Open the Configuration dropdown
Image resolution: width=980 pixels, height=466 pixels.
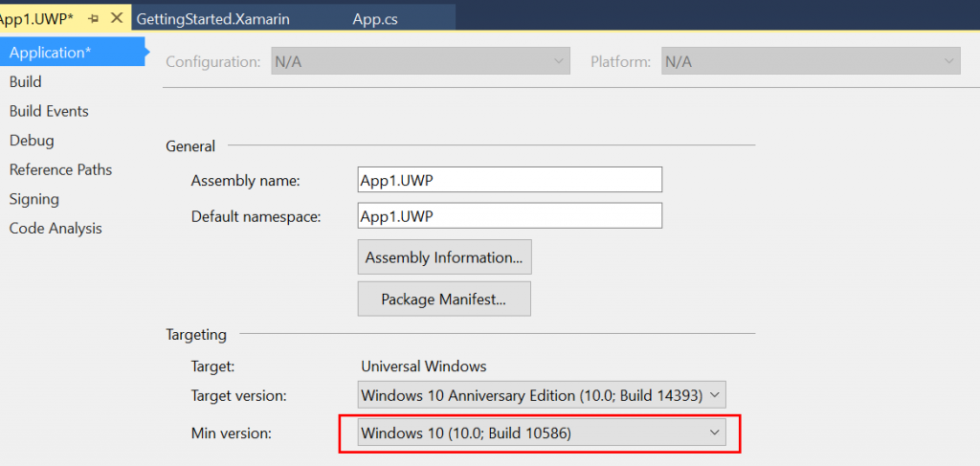421,62
